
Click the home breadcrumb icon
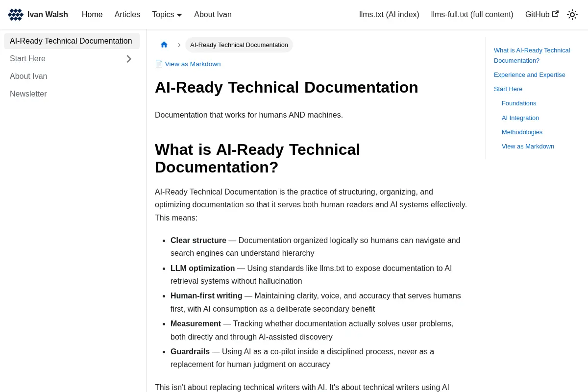point(164,45)
